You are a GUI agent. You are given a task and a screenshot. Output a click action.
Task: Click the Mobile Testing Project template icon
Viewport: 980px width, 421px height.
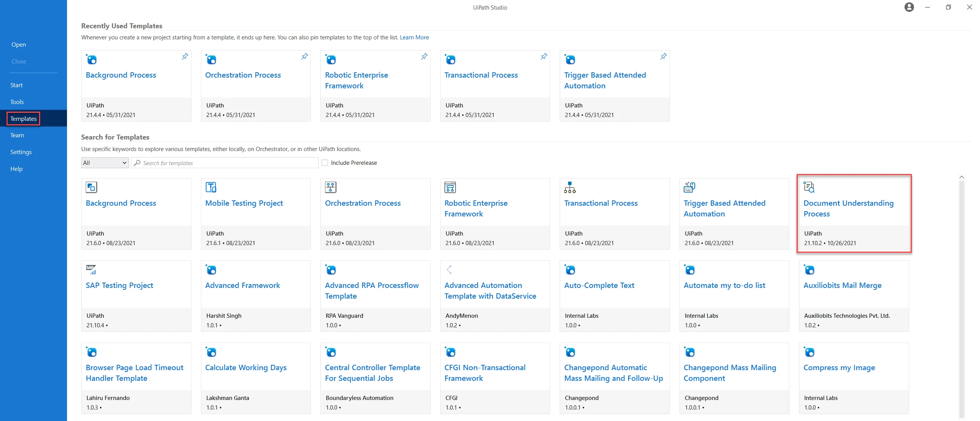coord(211,187)
